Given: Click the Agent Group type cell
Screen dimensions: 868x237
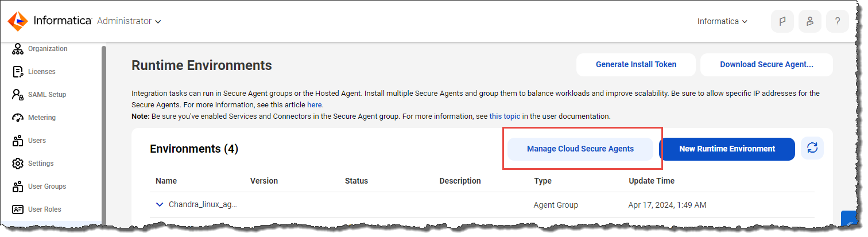Looking at the screenshot, I should 556,204.
